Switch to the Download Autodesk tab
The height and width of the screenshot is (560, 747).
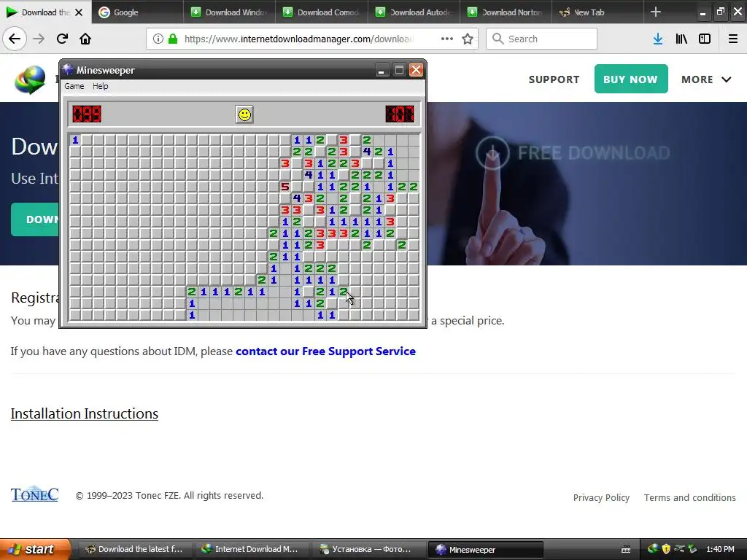[x=414, y=12]
